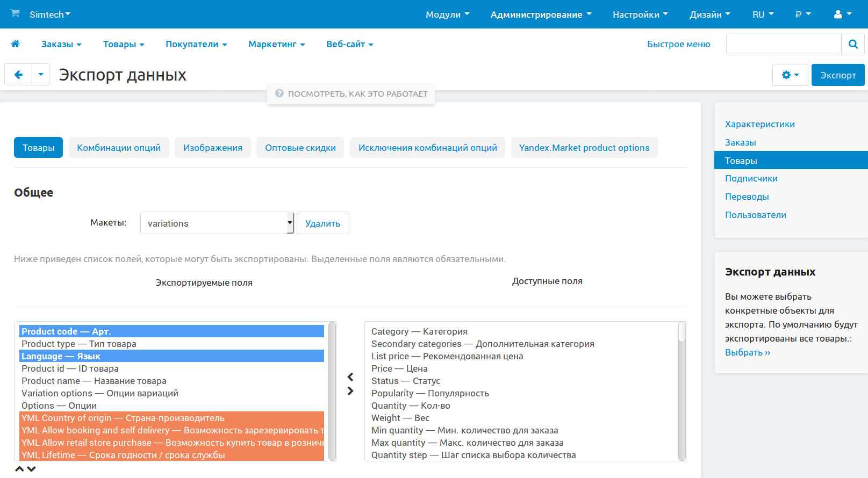Click the Выбрать » link
The width and height of the screenshot is (868, 478).
747,352
